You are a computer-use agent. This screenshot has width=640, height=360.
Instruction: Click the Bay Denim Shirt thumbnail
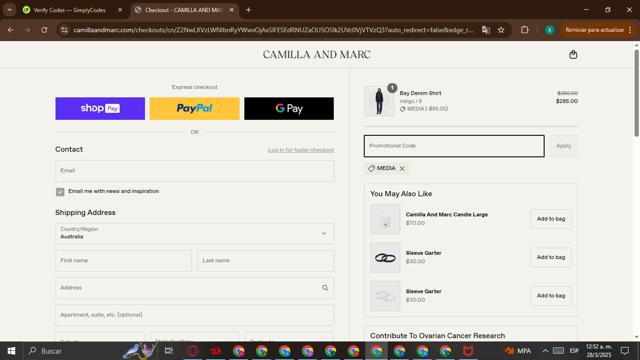pyautogui.click(x=379, y=101)
